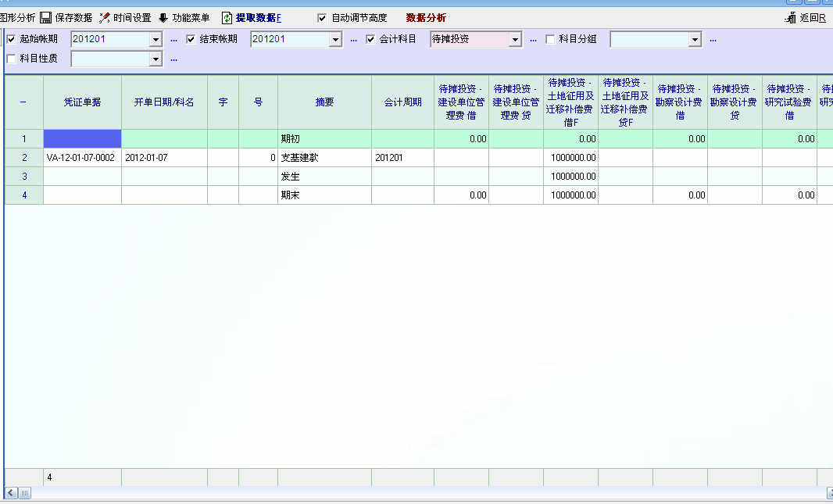Click the 凭证单据 column header
This screenshot has height=504, width=833.
(x=82, y=102)
